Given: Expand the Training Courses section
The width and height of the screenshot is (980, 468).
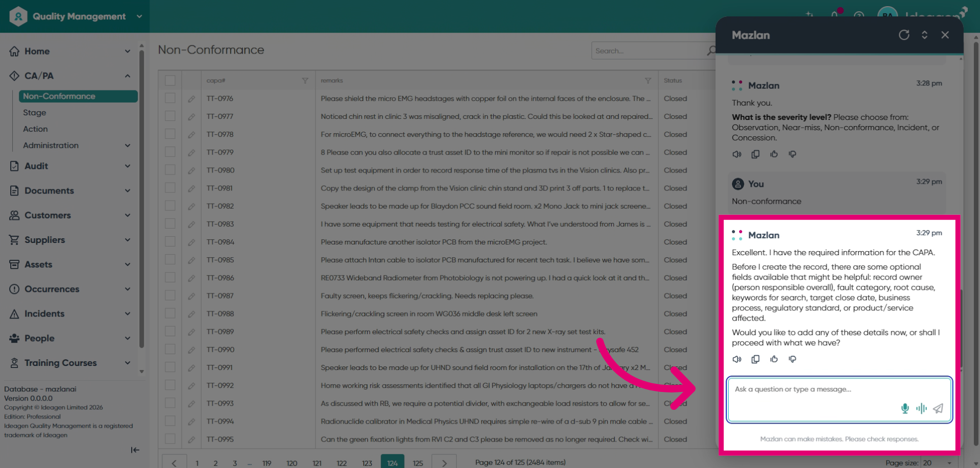Looking at the screenshot, I should 128,363.
